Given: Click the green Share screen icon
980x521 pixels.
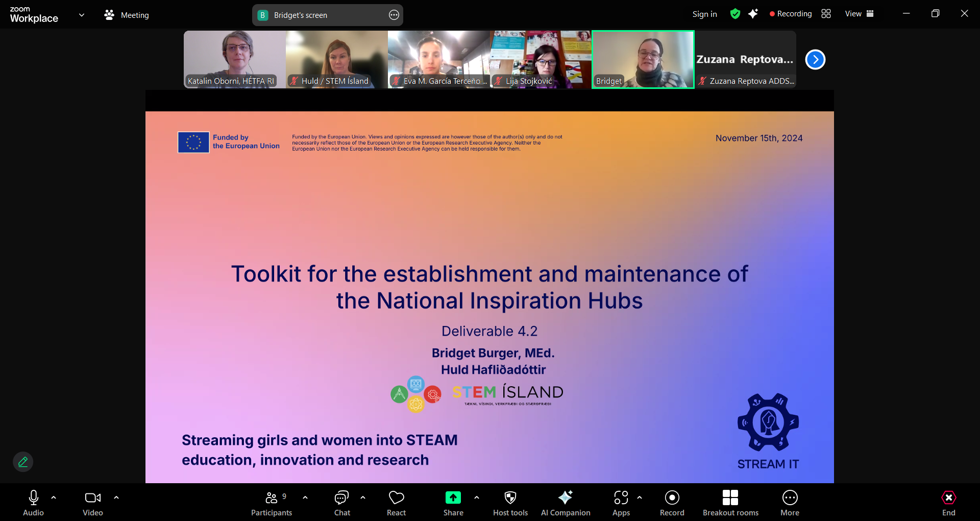Looking at the screenshot, I should (x=453, y=498).
